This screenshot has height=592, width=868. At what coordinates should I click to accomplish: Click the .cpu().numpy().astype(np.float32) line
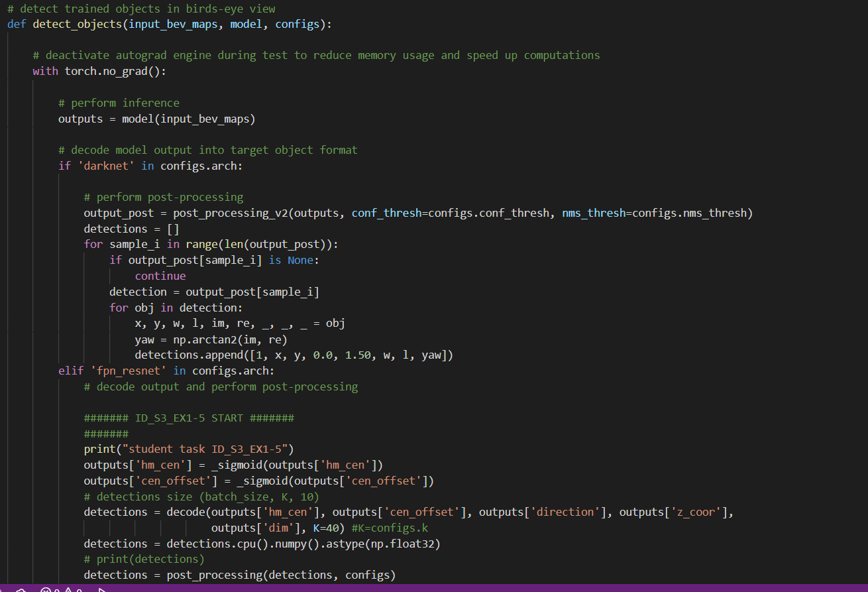[x=262, y=544]
